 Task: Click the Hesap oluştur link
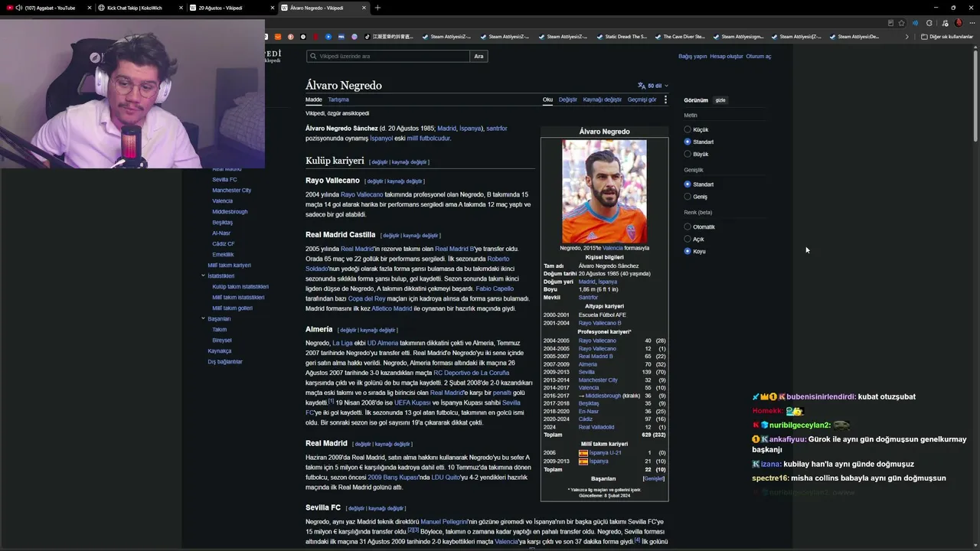[x=727, y=57]
